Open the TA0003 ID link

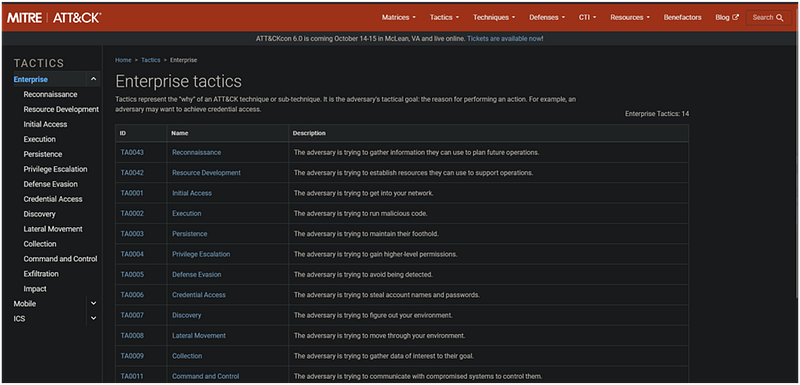pos(132,234)
